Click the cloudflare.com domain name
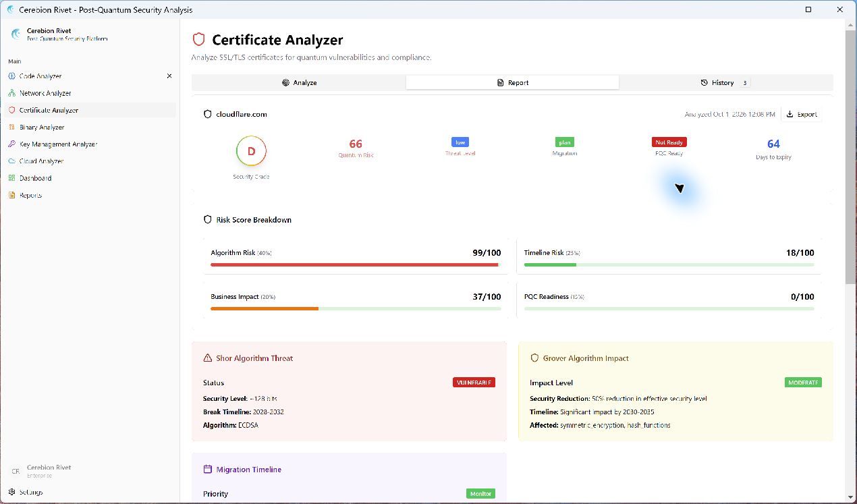This screenshot has height=504, width=857. tap(241, 114)
